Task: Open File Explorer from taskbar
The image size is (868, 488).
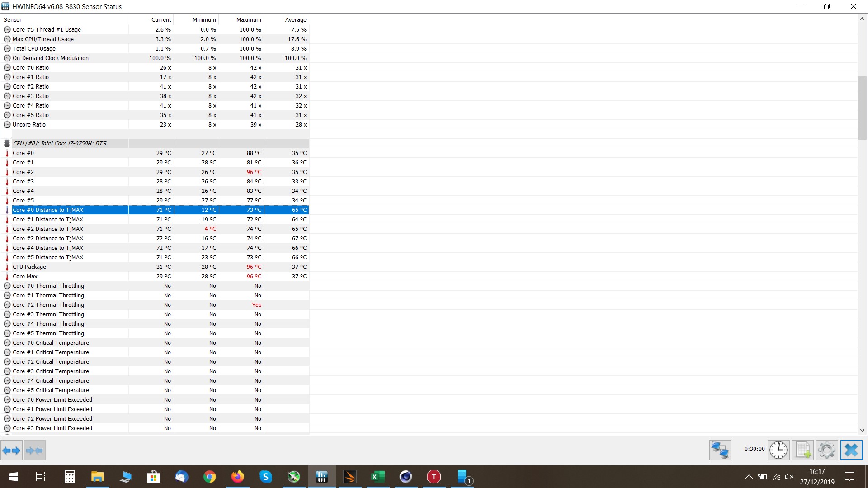Action: (x=97, y=477)
